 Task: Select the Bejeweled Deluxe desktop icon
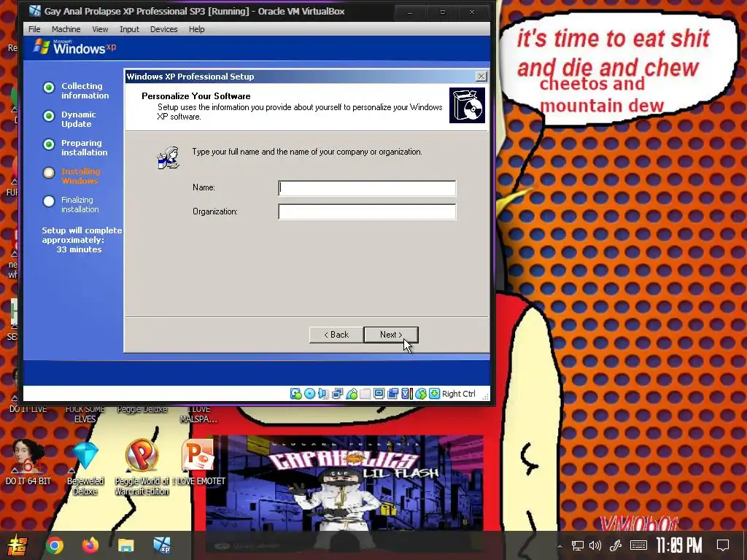pyautogui.click(x=85, y=467)
